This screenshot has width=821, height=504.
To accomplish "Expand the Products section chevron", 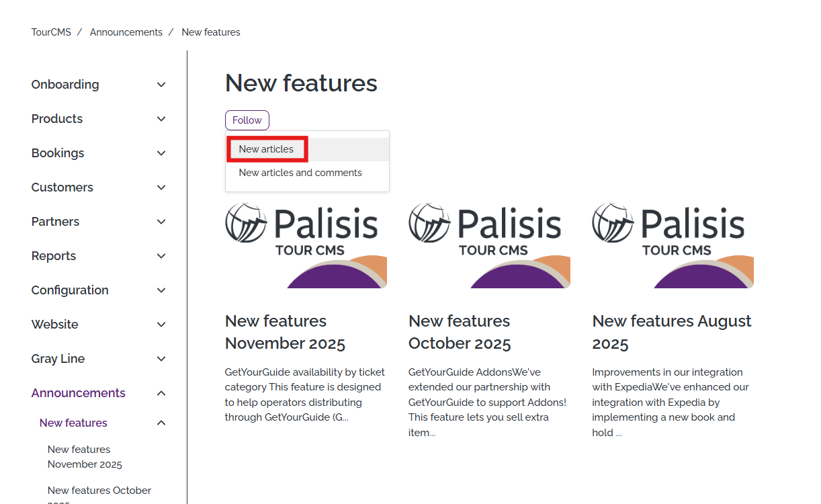I will pyautogui.click(x=161, y=119).
